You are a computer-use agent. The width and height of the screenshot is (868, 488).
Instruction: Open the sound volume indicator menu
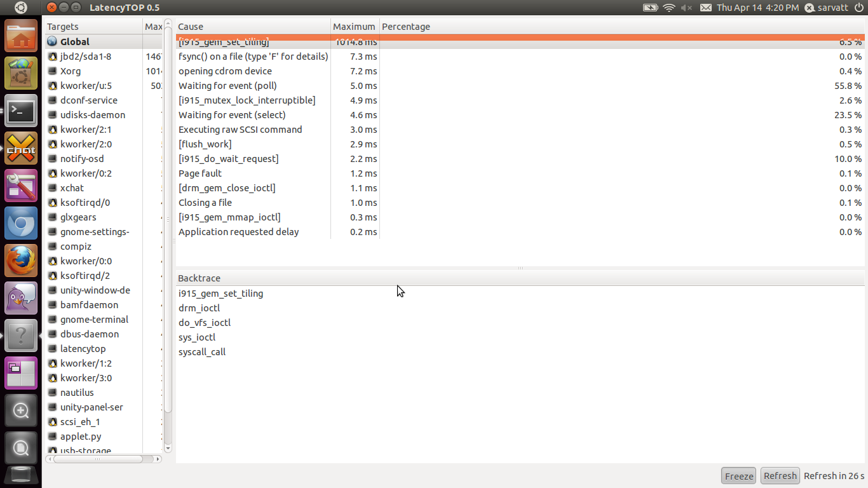coord(686,8)
